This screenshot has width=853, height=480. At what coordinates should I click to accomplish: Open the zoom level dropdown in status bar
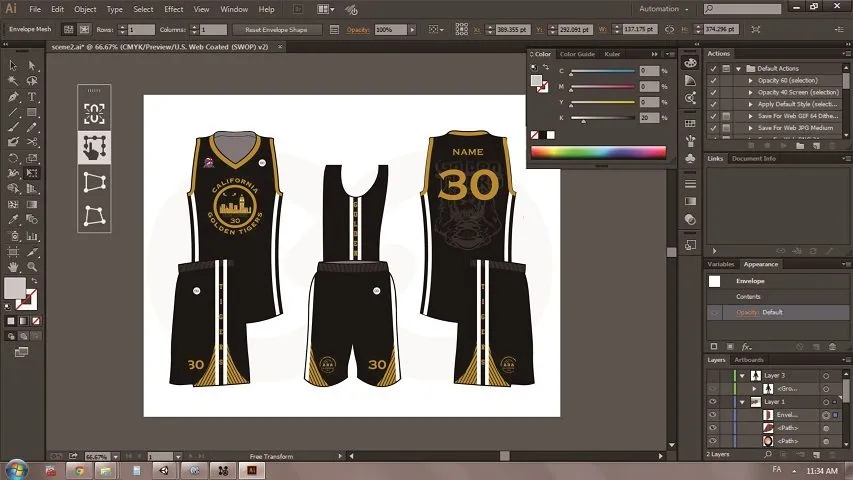coord(115,457)
